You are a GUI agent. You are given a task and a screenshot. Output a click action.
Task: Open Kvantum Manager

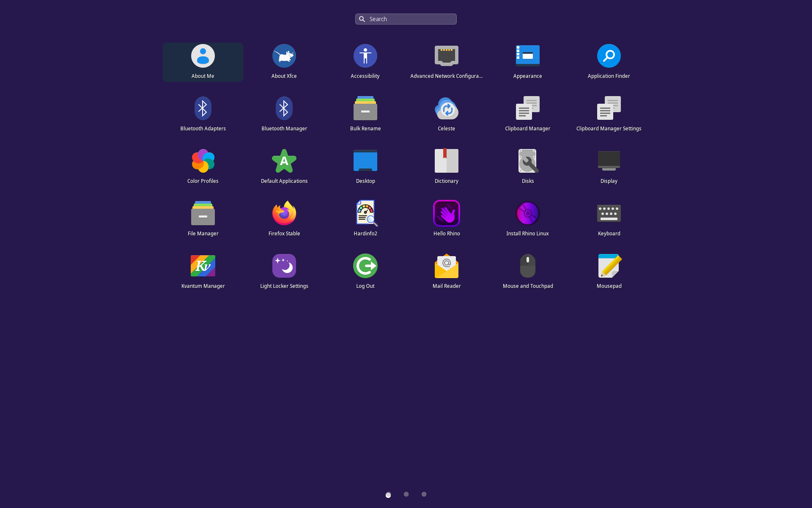click(x=203, y=266)
